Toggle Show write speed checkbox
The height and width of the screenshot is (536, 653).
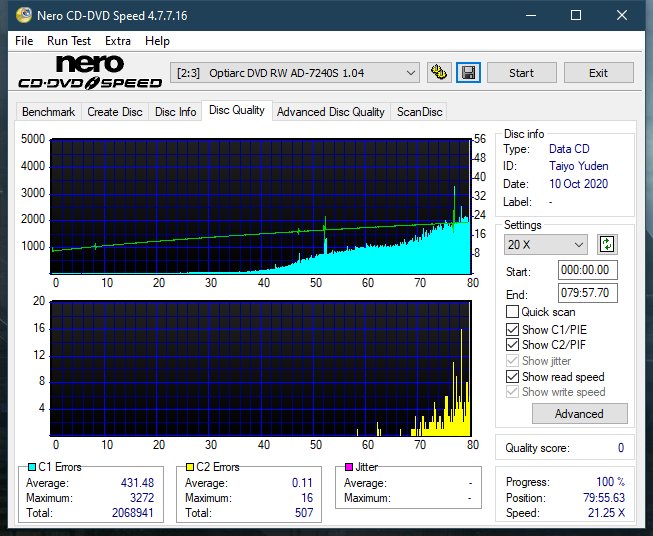tap(512, 392)
